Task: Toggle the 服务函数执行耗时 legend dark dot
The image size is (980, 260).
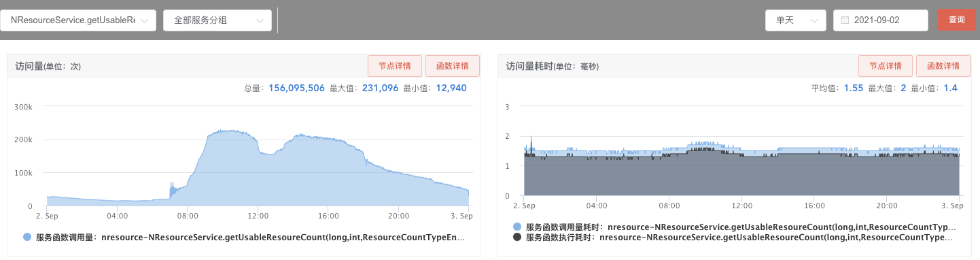Action: point(518,238)
